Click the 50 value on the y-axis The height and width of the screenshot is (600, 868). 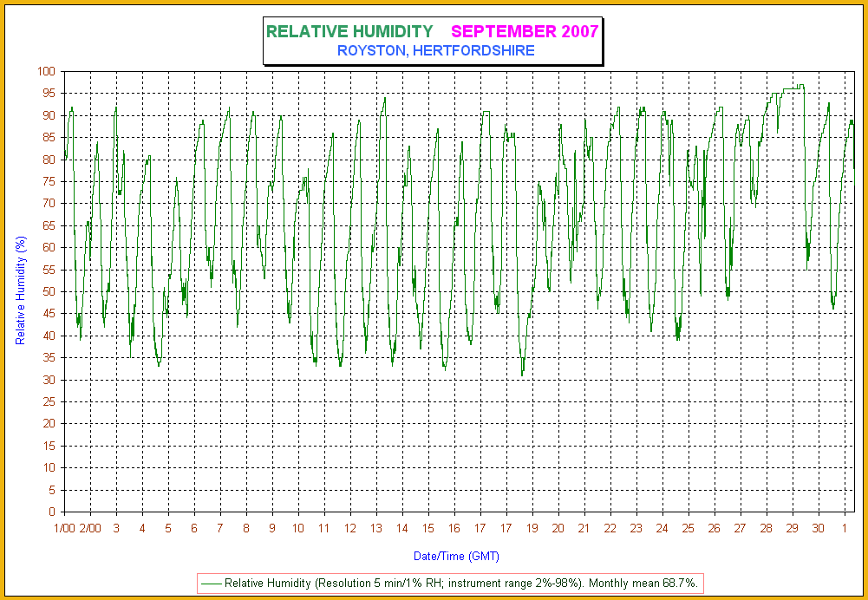(x=50, y=291)
